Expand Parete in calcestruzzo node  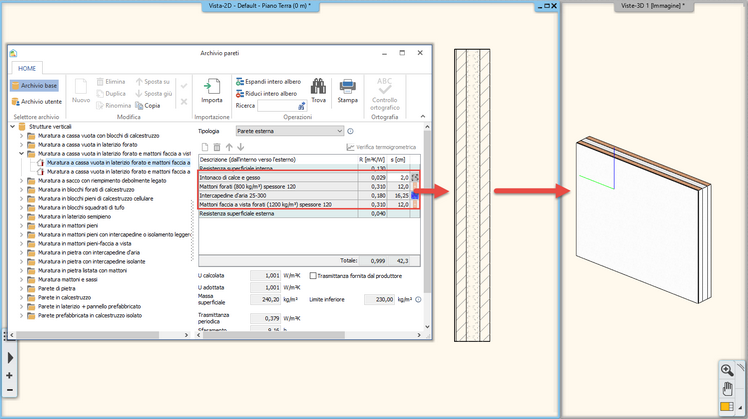point(21,298)
